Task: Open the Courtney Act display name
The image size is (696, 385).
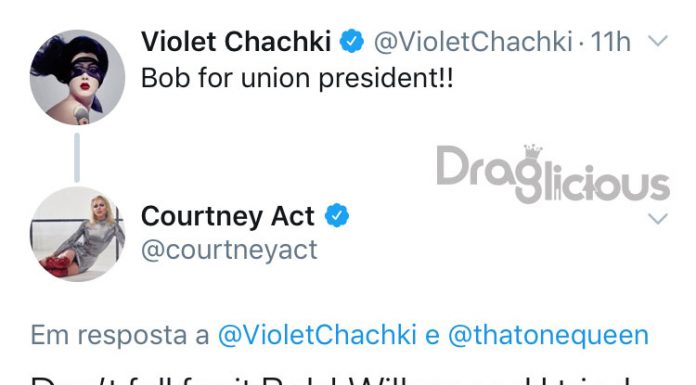Action: tap(228, 216)
